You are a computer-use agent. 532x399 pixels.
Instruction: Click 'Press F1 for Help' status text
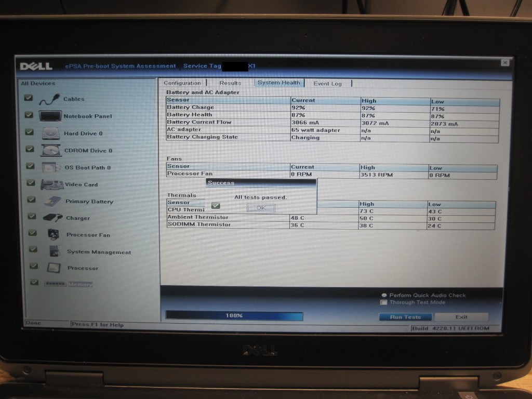point(98,325)
